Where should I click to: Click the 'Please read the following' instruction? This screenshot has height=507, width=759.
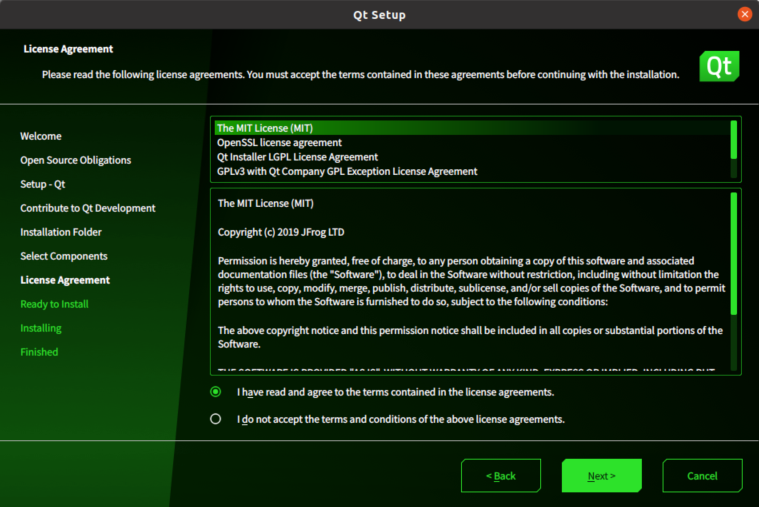point(360,75)
